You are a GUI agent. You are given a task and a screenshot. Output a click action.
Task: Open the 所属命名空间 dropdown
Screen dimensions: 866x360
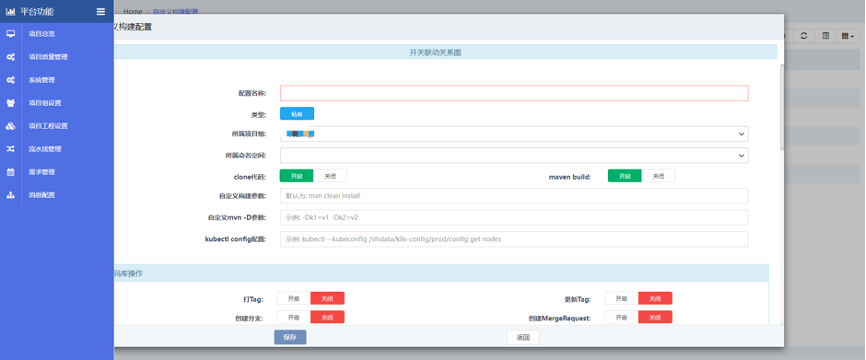514,156
